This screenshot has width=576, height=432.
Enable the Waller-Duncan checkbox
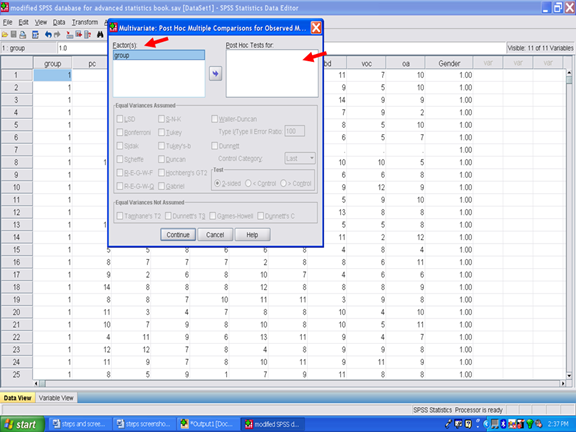pyautogui.click(x=215, y=119)
